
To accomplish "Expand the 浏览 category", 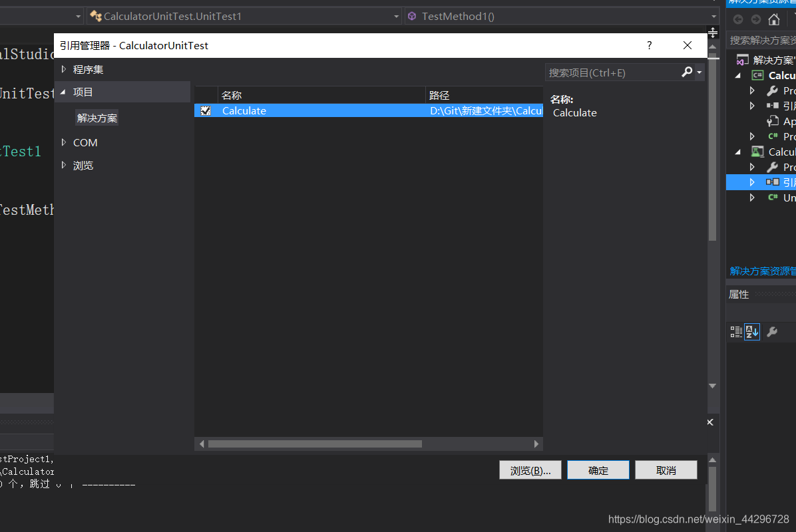I will [63, 166].
